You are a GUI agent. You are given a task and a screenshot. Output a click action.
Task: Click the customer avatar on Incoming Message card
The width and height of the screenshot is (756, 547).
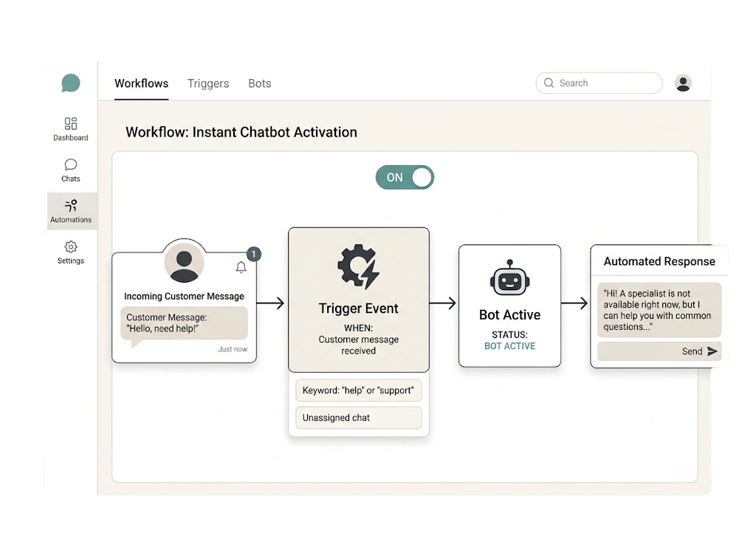[184, 263]
